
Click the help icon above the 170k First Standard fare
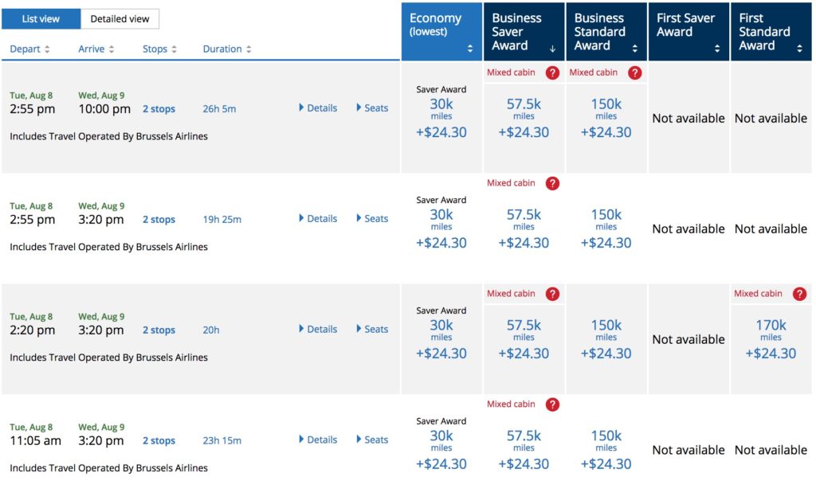coord(799,294)
